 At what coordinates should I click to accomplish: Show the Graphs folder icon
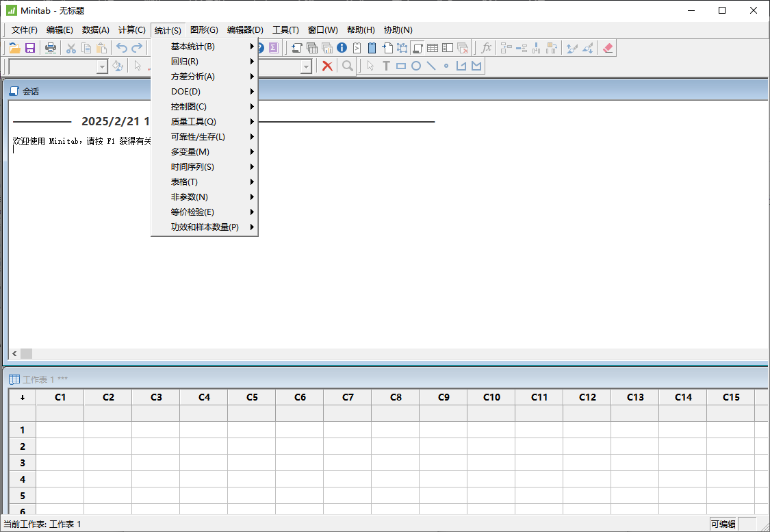pos(327,48)
